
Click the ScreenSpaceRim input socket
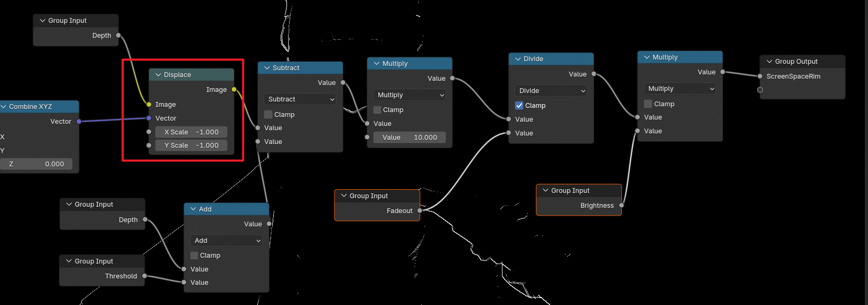click(x=760, y=76)
